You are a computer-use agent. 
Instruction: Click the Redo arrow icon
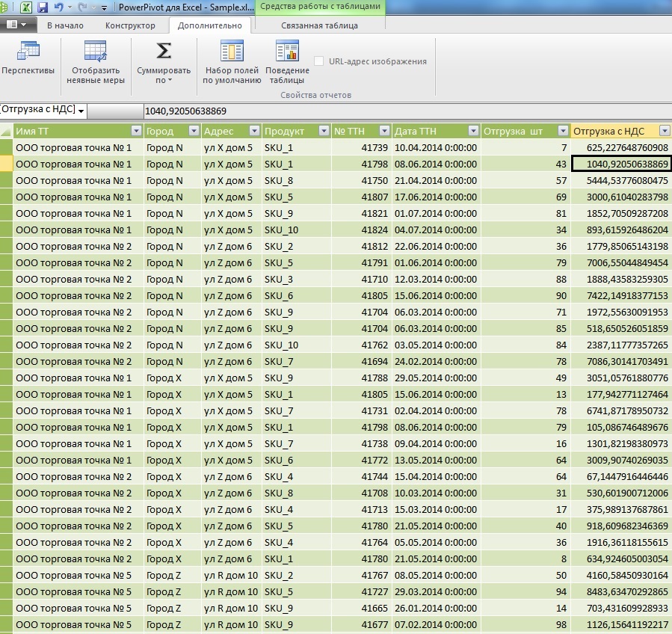[83, 7]
